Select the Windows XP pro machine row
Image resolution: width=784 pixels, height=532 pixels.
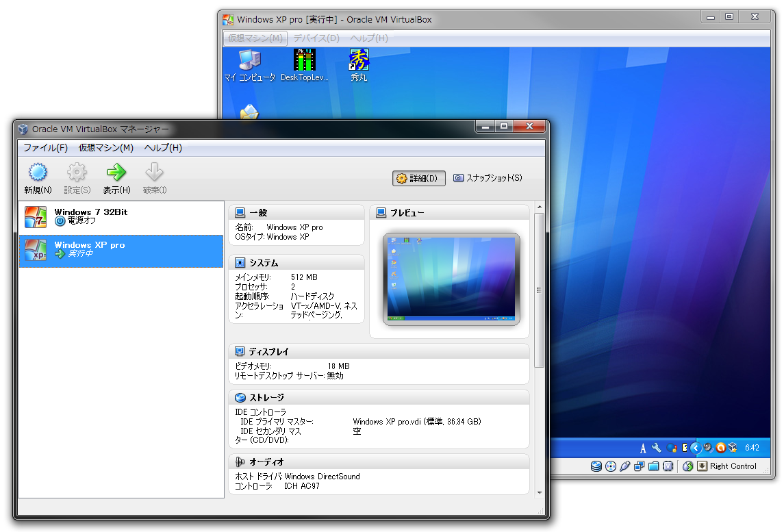pyautogui.click(x=121, y=251)
